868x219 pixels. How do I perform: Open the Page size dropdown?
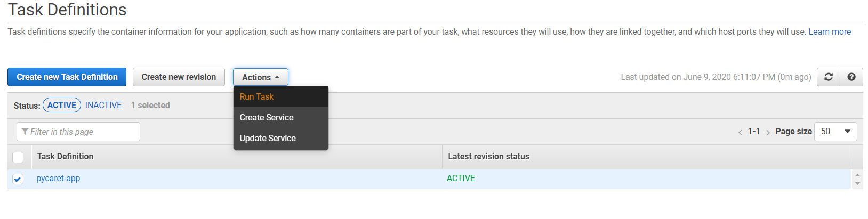[x=835, y=132]
